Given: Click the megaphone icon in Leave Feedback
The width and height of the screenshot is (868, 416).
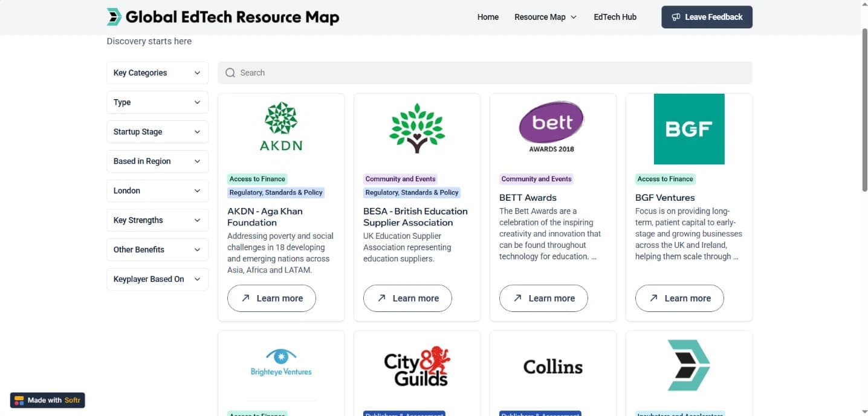Looking at the screenshot, I should (x=676, y=17).
